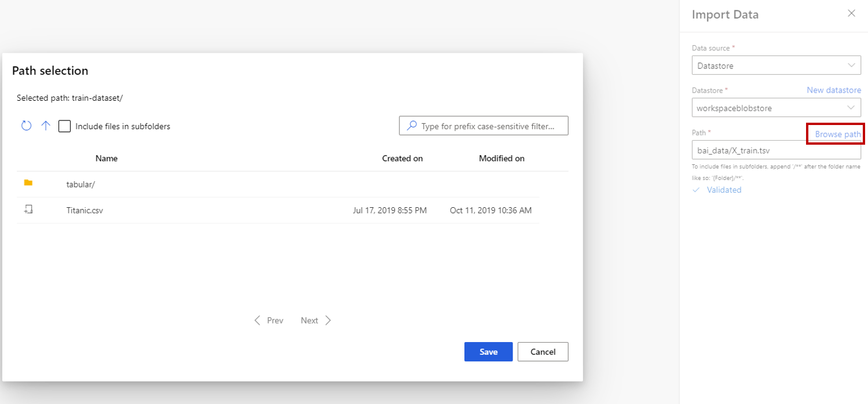Open the tabular/ folder icon
Viewport: 868px width, 404px height.
click(x=28, y=184)
